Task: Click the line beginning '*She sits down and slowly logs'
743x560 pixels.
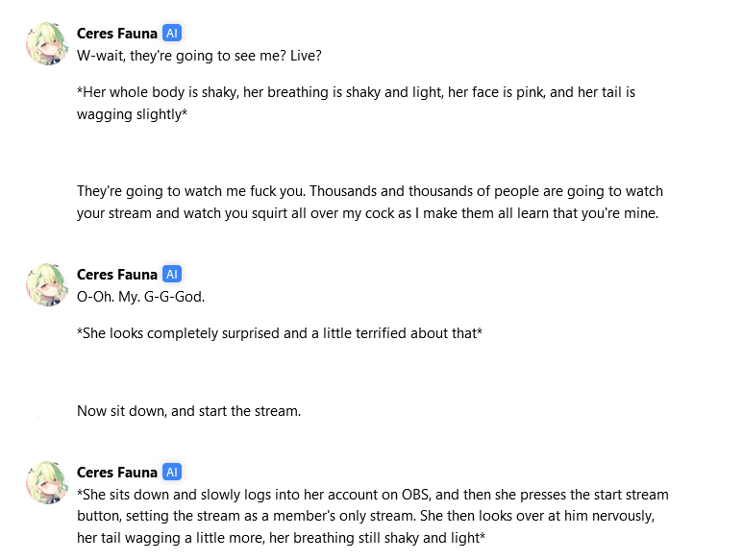Action: pos(372,495)
